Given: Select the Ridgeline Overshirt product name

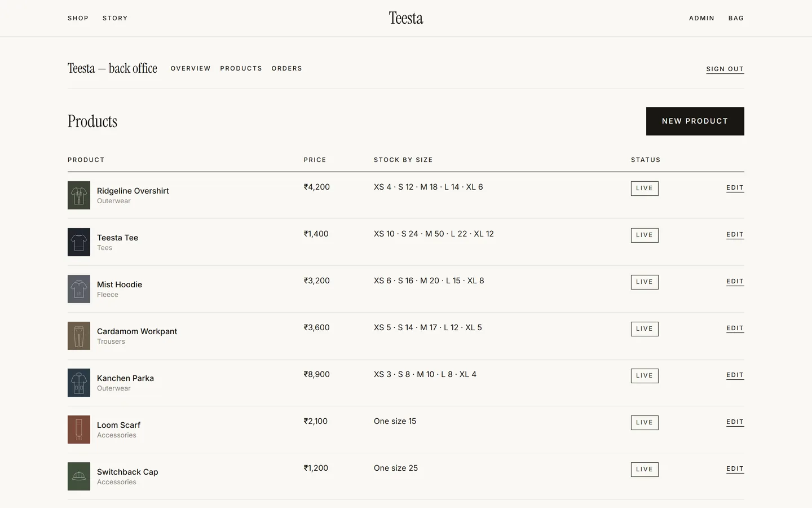Looking at the screenshot, I should [133, 191].
